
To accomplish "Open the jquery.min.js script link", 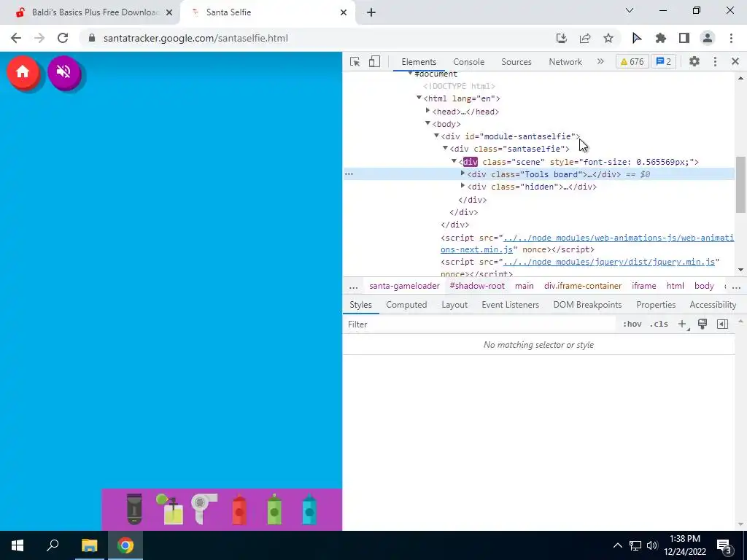I will pos(609,262).
